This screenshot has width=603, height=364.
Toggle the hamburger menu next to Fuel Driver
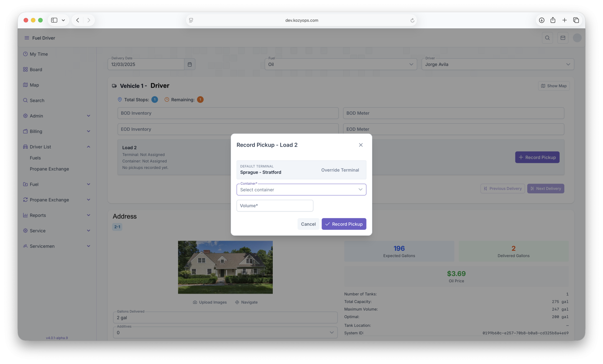point(27,38)
